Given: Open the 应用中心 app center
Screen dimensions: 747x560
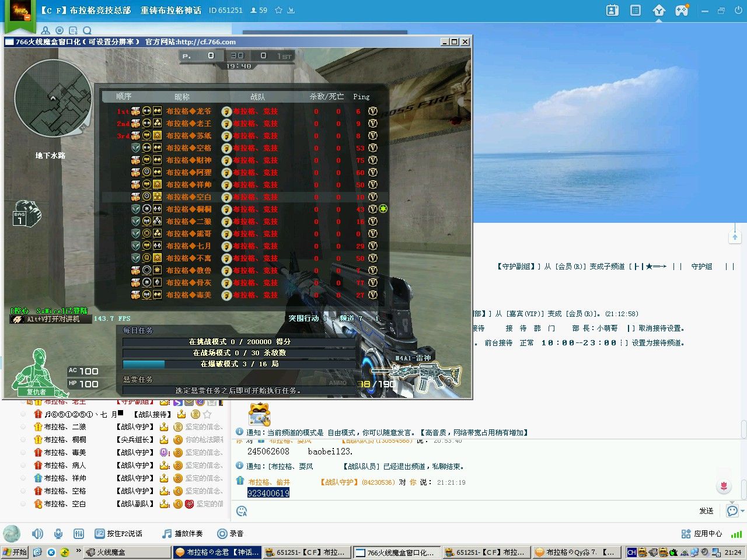Looking at the screenshot, I should 701,534.
